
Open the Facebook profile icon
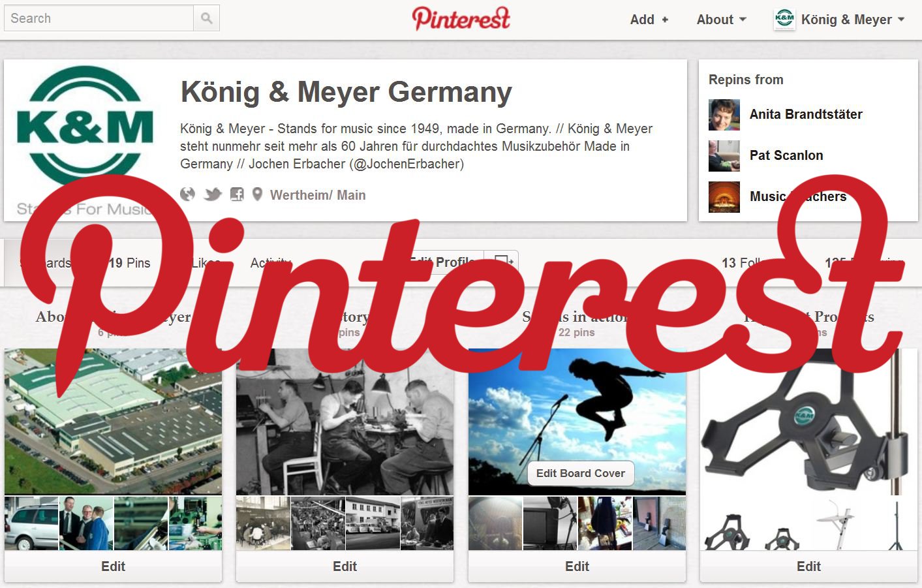[237, 194]
